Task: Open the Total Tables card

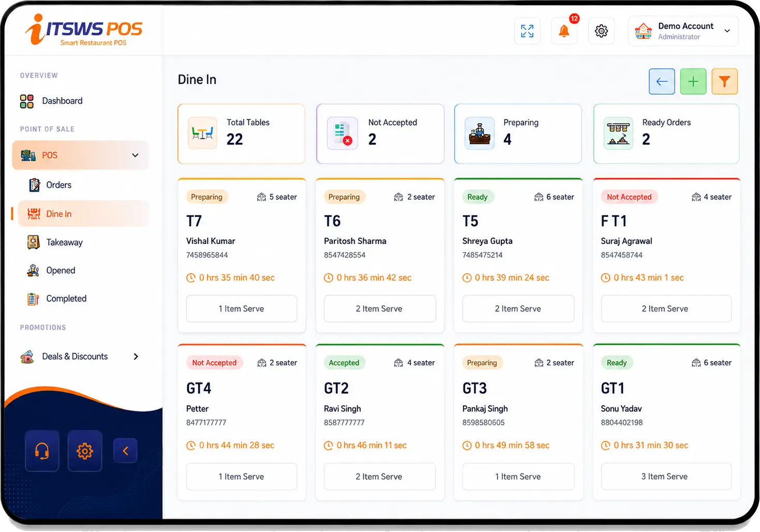Action: click(x=241, y=134)
